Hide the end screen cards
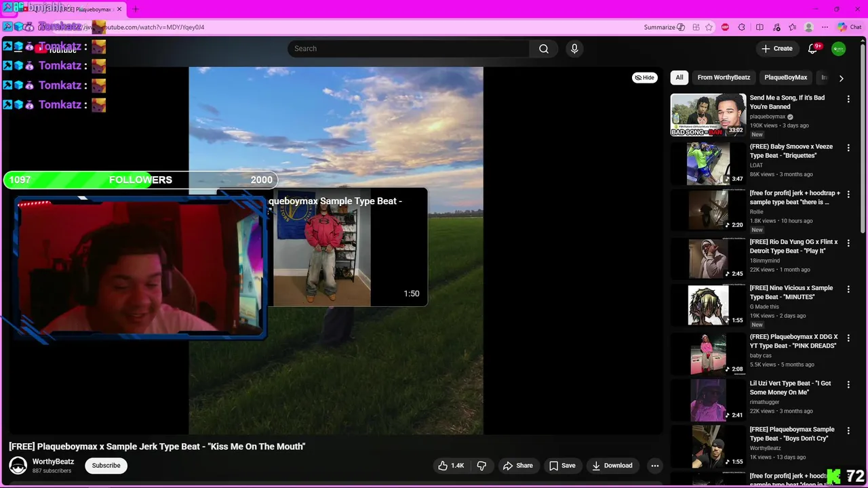The width and height of the screenshot is (868, 488). [644, 77]
